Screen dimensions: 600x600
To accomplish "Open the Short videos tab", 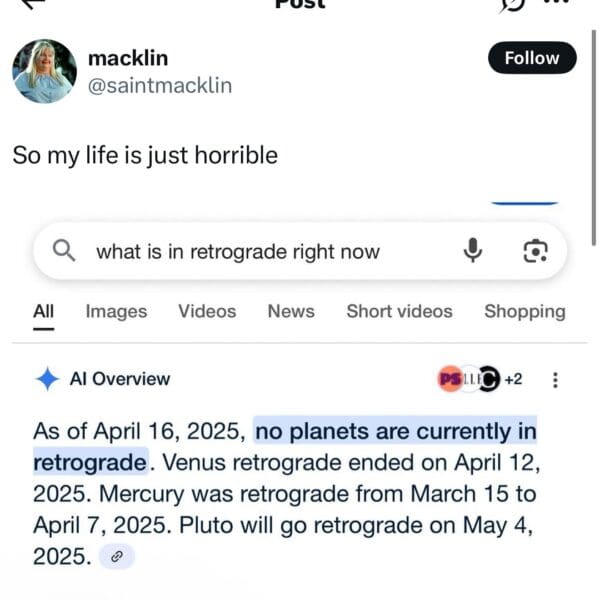I will coord(399,311).
